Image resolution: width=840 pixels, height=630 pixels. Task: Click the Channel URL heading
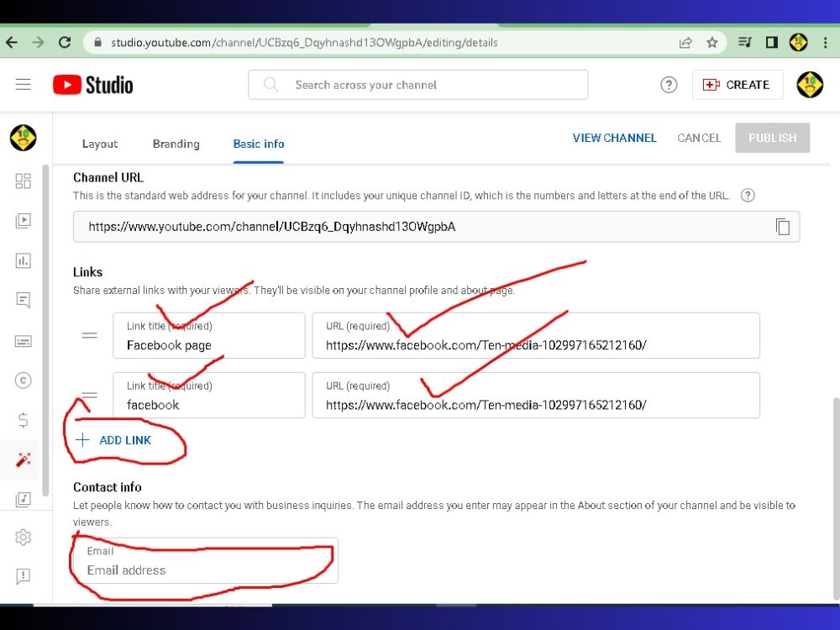pyautogui.click(x=108, y=177)
